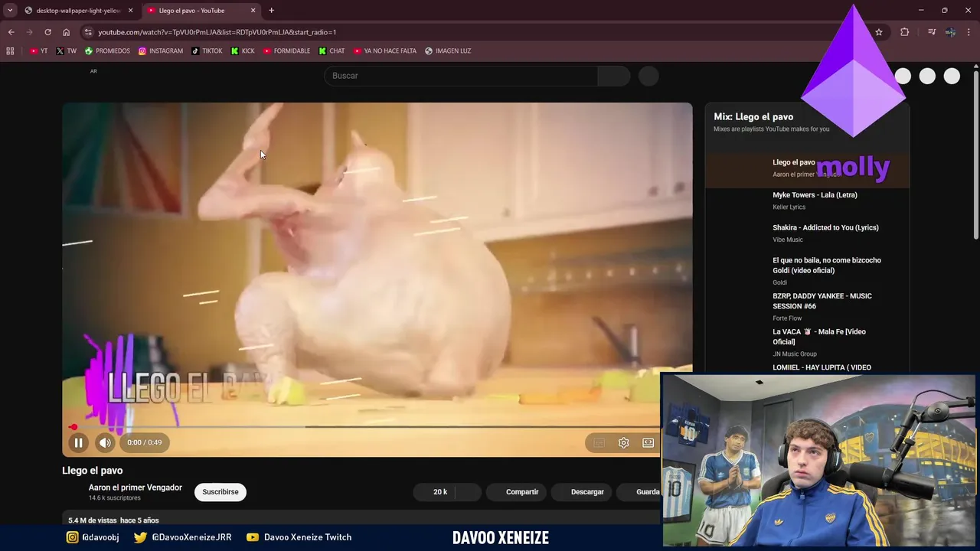Open Chrome three-dot menu
This screenshot has width=980, height=551.
tap(969, 32)
